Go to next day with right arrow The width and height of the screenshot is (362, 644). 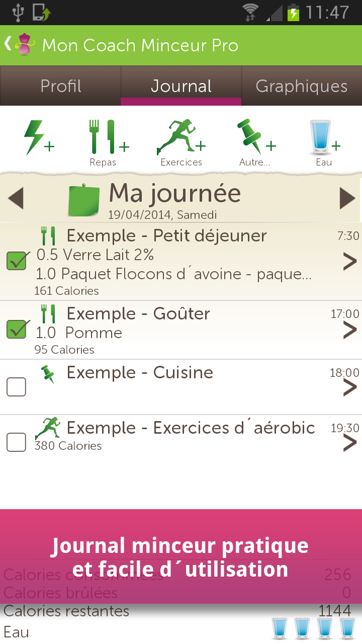pyautogui.click(x=347, y=198)
